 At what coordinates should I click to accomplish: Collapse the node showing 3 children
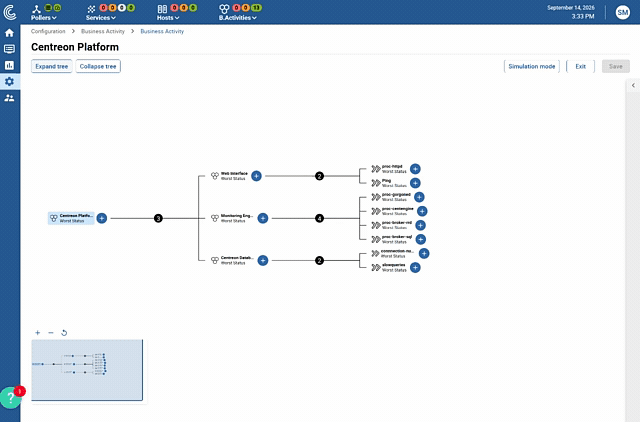(x=158, y=218)
